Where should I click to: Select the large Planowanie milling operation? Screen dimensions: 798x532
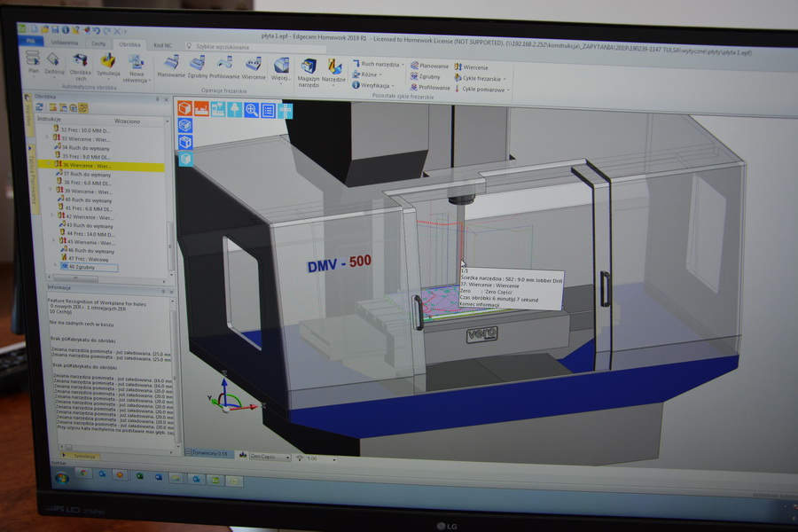[171, 66]
